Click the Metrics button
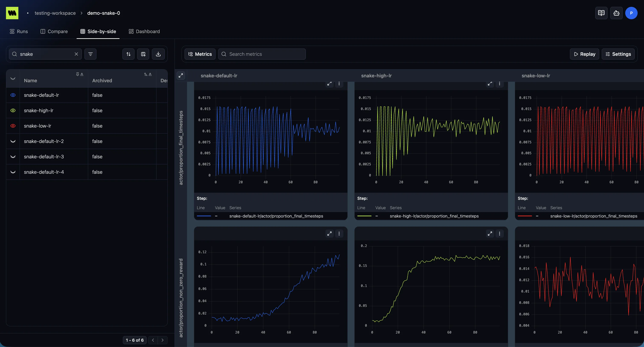This screenshot has width=644, height=347. [x=200, y=54]
